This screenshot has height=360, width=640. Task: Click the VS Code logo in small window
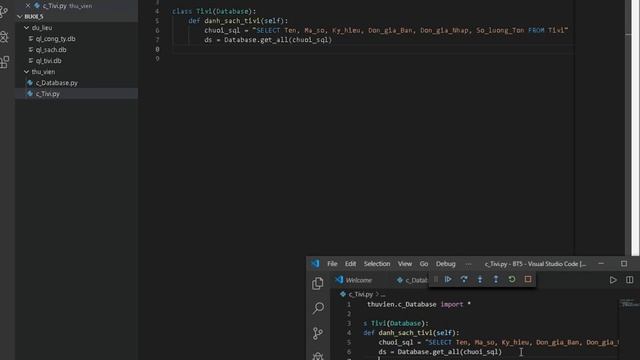[316, 264]
